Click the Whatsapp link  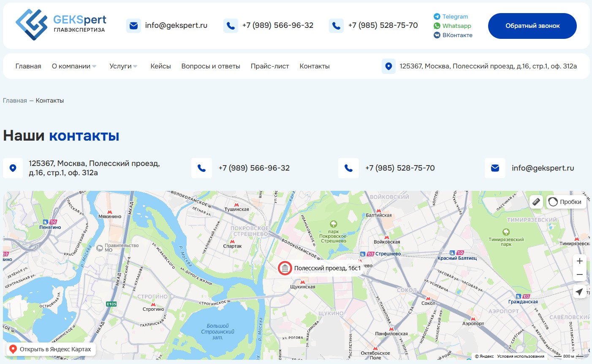[457, 26]
